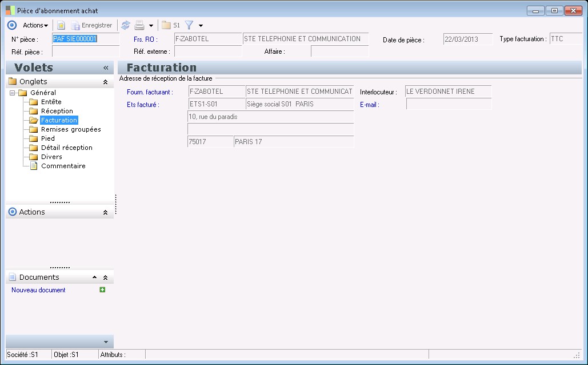This screenshot has height=365, width=588.
Task: Click the Commentaire document icon
Action: tap(34, 166)
